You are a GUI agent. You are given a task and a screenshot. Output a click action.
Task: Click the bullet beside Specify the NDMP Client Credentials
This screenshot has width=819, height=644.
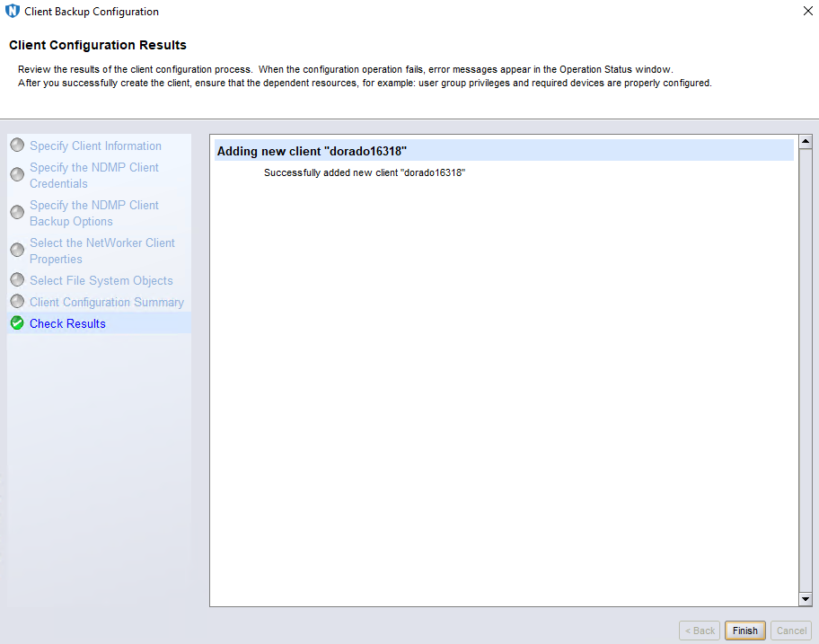click(x=17, y=174)
